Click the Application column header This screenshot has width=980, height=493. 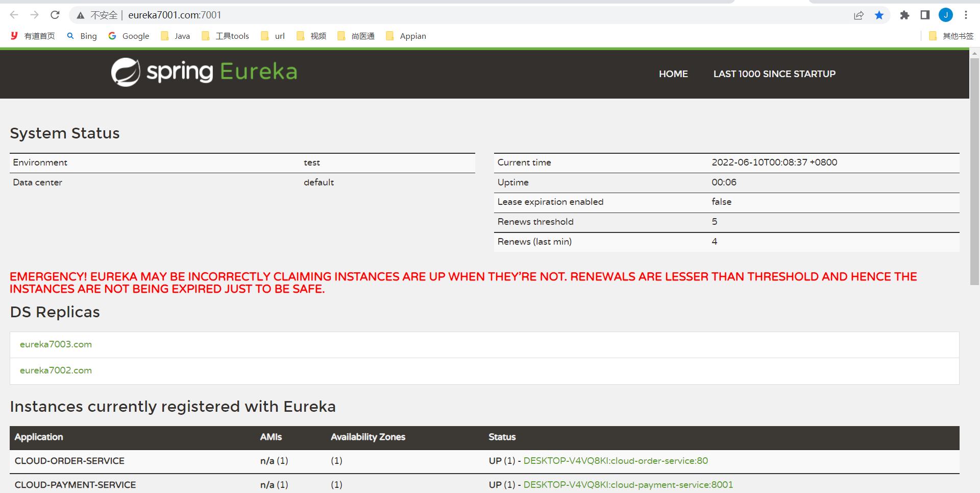pos(39,437)
